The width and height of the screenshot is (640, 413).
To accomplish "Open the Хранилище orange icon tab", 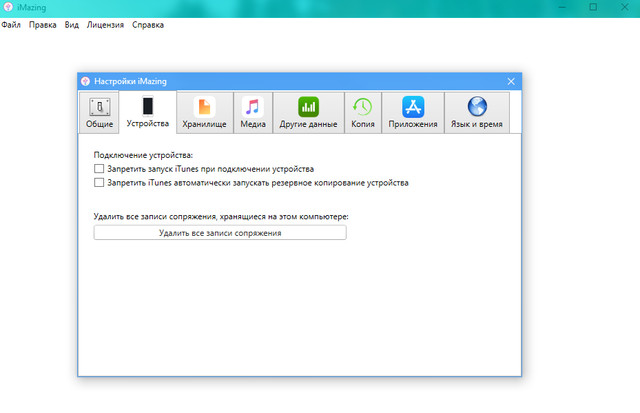I will [204, 107].
